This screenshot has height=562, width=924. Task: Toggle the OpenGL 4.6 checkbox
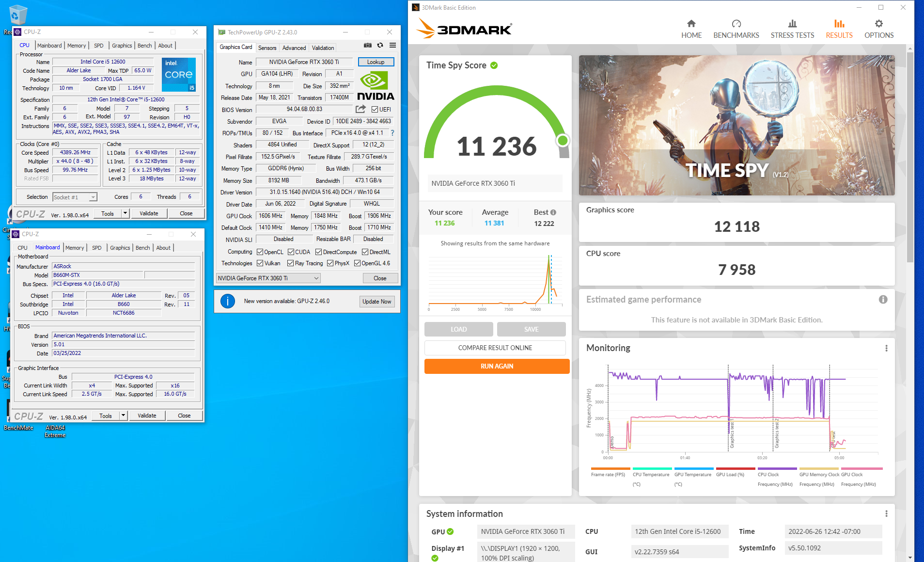tap(357, 263)
